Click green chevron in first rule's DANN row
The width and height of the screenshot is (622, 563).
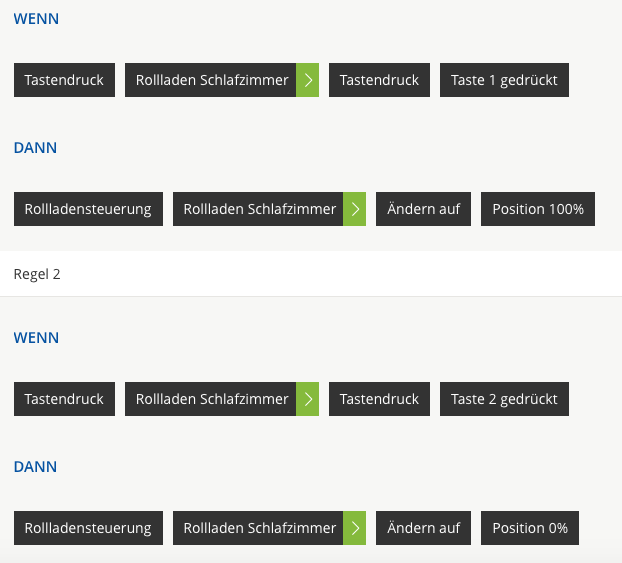coord(355,209)
